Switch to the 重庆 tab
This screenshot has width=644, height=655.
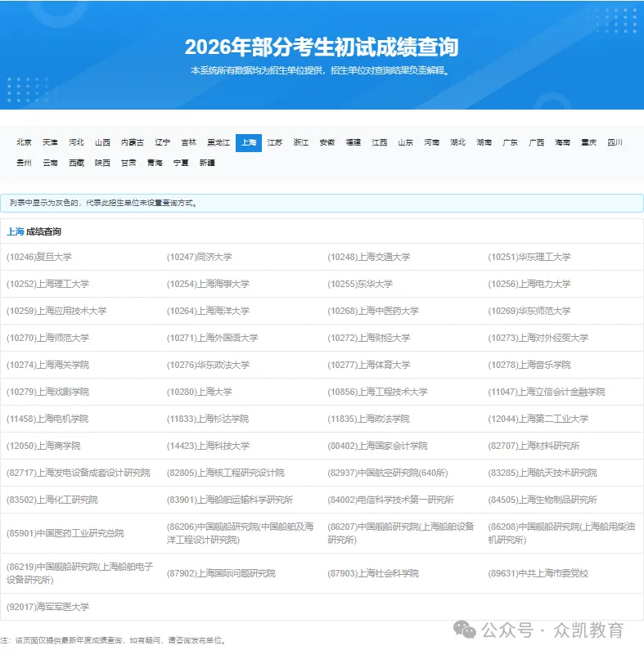[x=589, y=142]
